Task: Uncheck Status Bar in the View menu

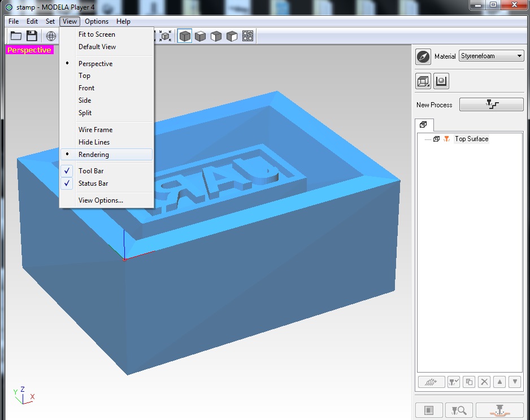Action: (x=106, y=183)
